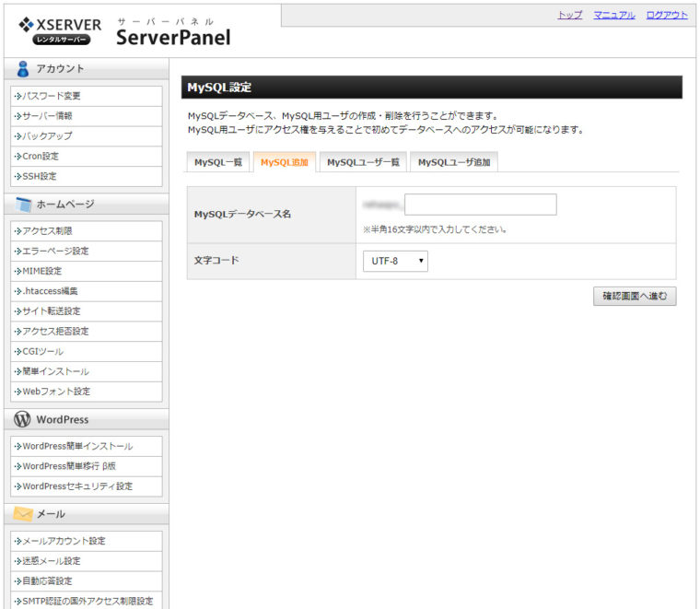Open WordPress簡単インストール in the sidebar
The height and width of the screenshot is (609, 700).
coord(87,446)
